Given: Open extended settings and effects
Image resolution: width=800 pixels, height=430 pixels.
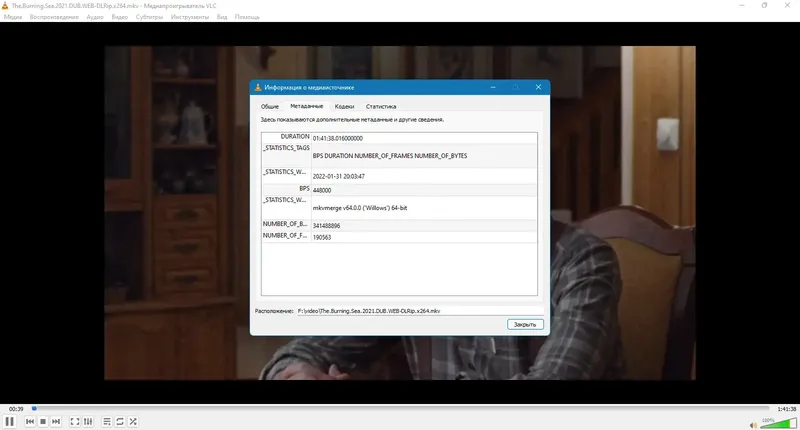Looking at the screenshot, I should pos(88,421).
